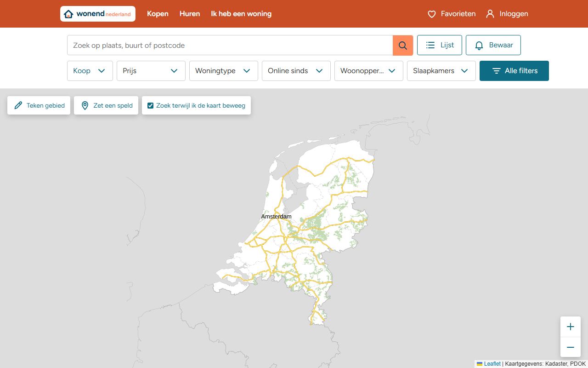The image size is (588, 368).
Task: Expand the Woningtype dropdown
Action: [224, 71]
